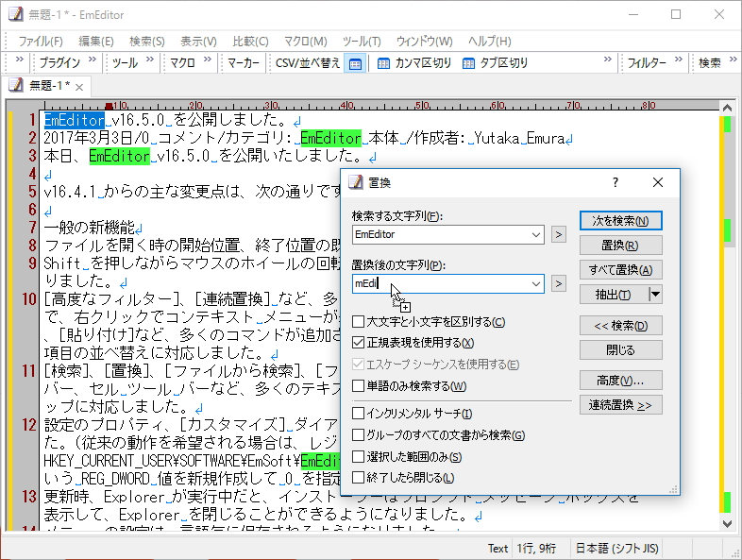Viewport: 742px width, 560px height.
Task: Open the 検索(S) menu
Action: [147, 42]
